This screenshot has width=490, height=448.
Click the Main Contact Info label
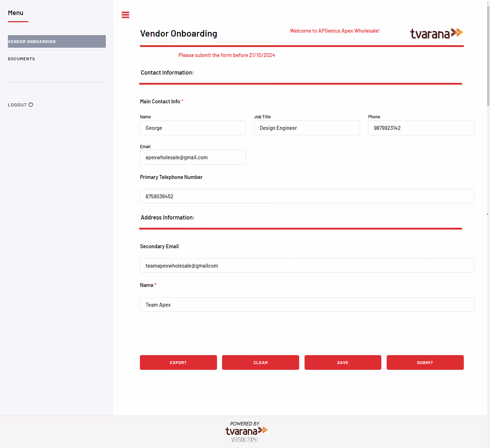coord(160,102)
